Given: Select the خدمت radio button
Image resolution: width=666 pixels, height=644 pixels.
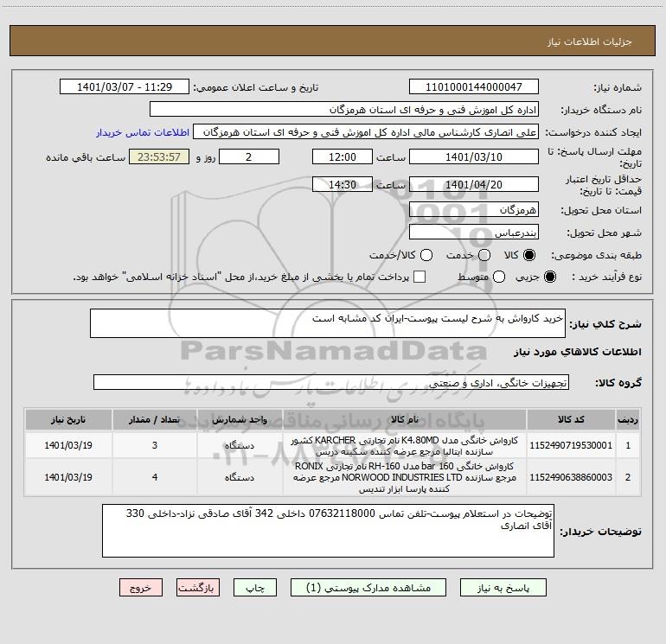Looking at the screenshot, I should click(484, 255).
